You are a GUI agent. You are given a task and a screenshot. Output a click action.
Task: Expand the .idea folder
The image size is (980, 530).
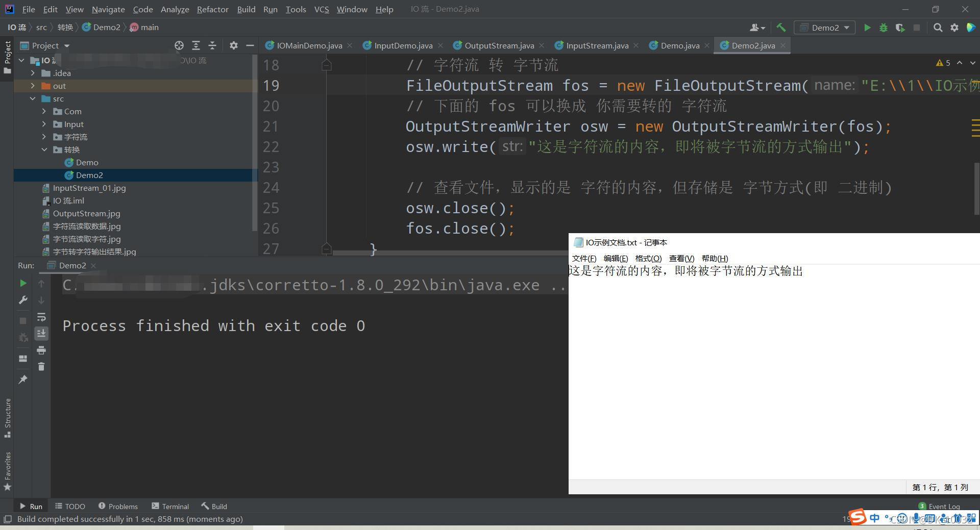pyautogui.click(x=33, y=73)
